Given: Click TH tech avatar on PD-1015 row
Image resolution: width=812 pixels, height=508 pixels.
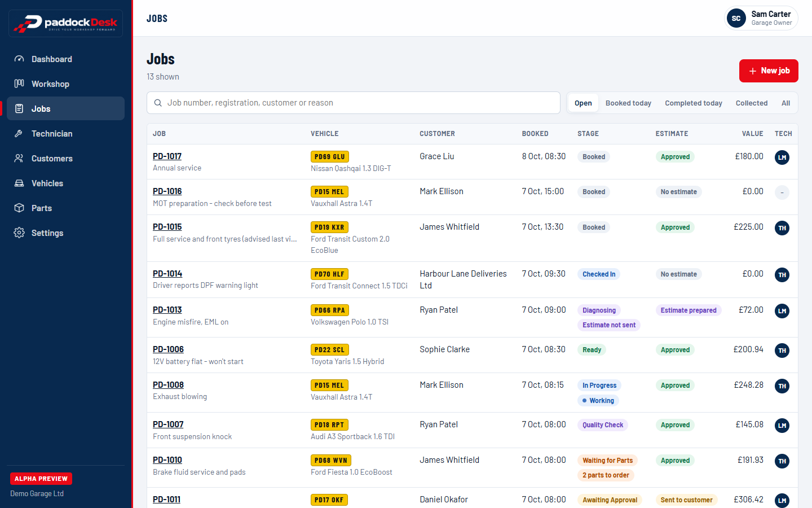Looking at the screenshot, I should 782,228.
